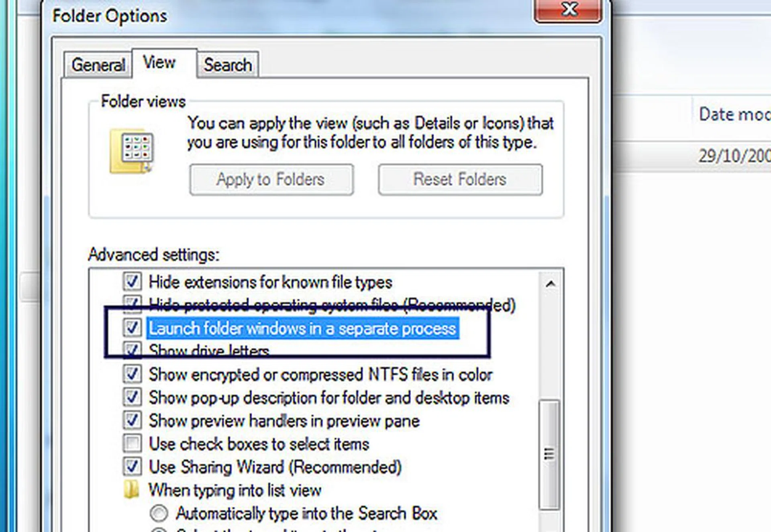The width and height of the screenshot is (771, 532).
Task: Uncheck Hide extensions for known file types
Action: (x=132, y=282)
